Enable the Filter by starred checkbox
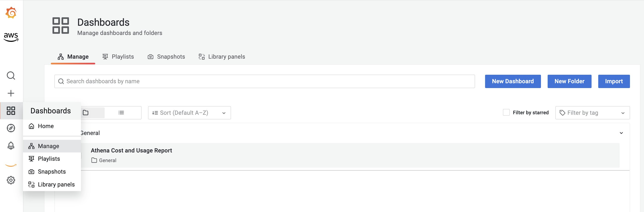This screenshot has width=644, height=212. tap(506, 112)
